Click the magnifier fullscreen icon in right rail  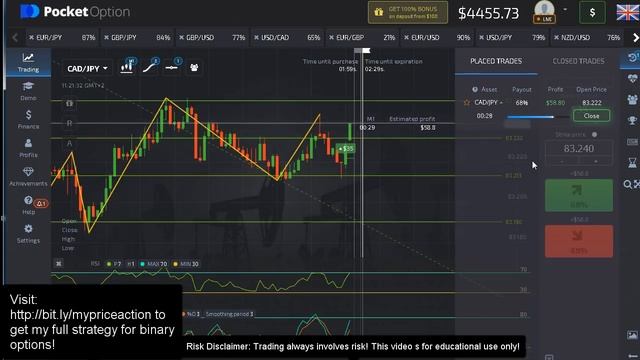tap(632, 184)
